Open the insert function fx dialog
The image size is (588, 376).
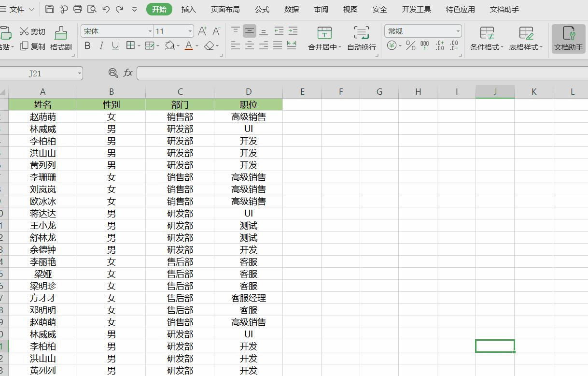coord(128,73)
